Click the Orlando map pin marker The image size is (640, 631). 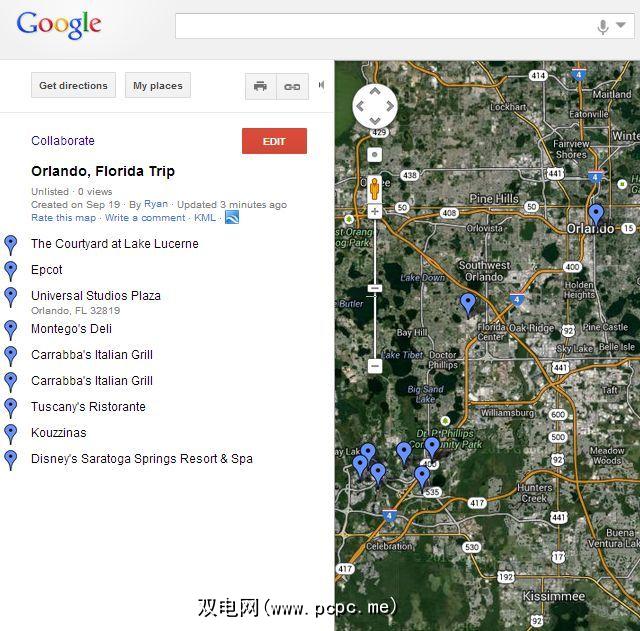click(x=596, y=214)
